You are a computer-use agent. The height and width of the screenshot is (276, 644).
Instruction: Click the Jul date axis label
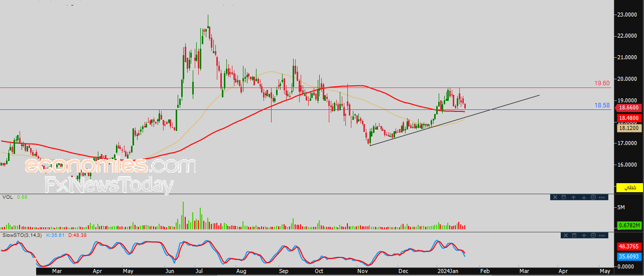click(x=199, y=271)
